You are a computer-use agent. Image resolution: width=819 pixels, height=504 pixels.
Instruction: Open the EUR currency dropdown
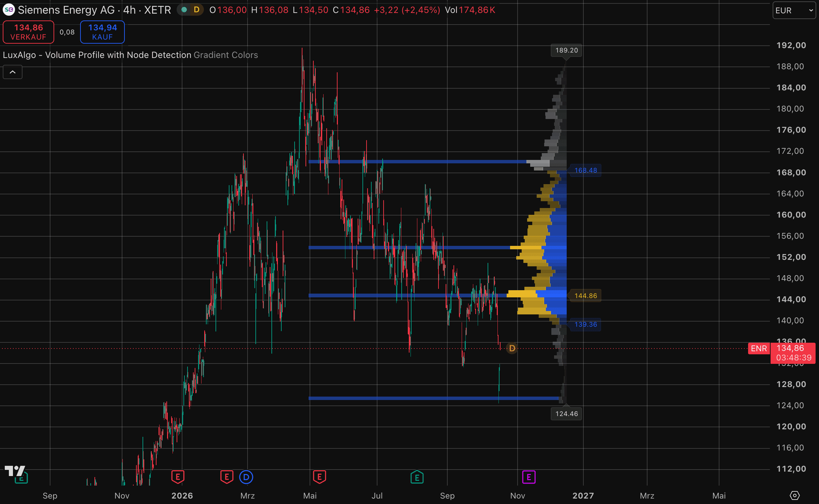(x=794, y=10)
